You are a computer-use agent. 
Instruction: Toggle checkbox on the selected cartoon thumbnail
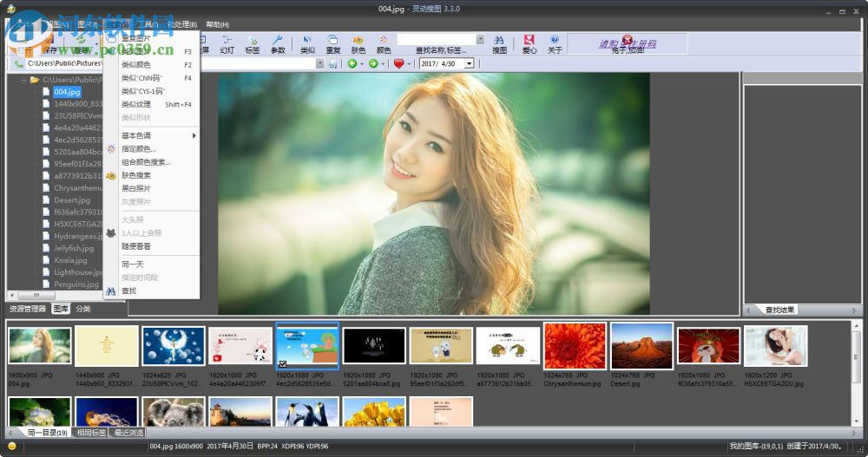click(282, 364)
